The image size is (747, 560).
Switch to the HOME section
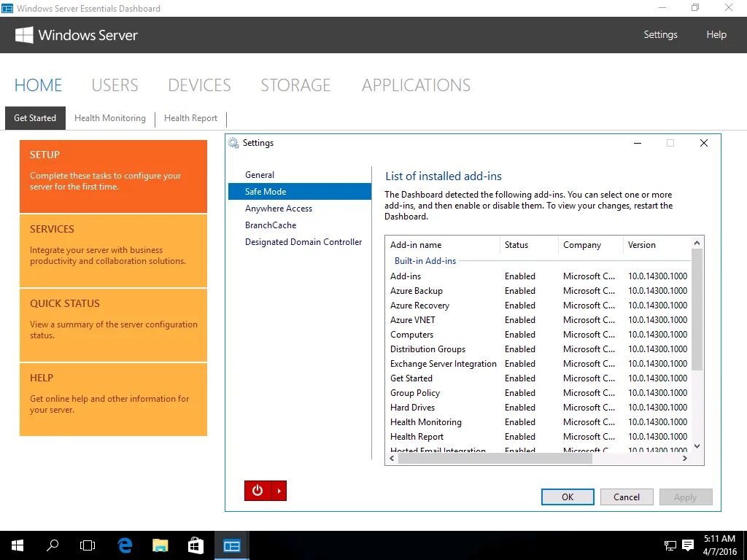pos(38,85)
